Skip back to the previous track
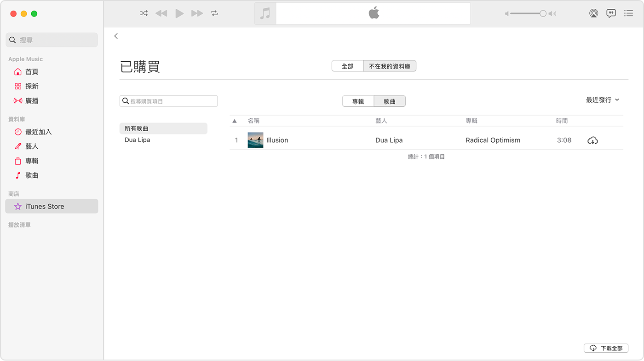The image size is (644, 361). point(161,13)
